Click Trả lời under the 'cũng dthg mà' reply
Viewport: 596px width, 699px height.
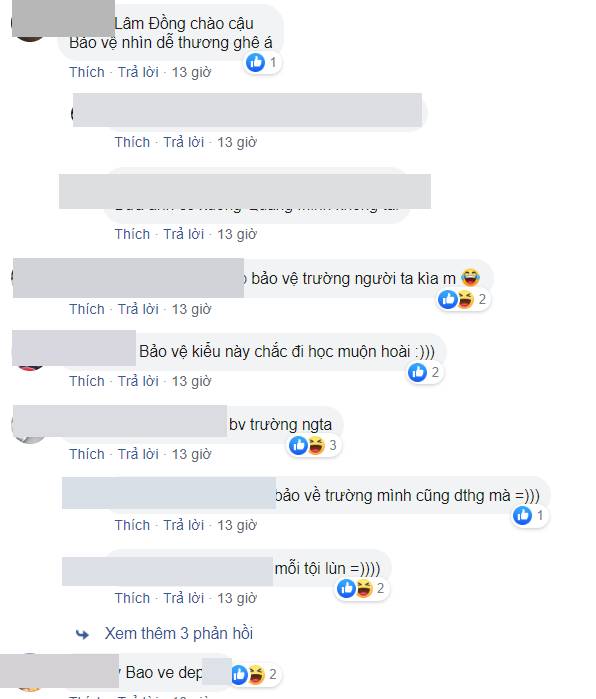click(x=184, y=525)
